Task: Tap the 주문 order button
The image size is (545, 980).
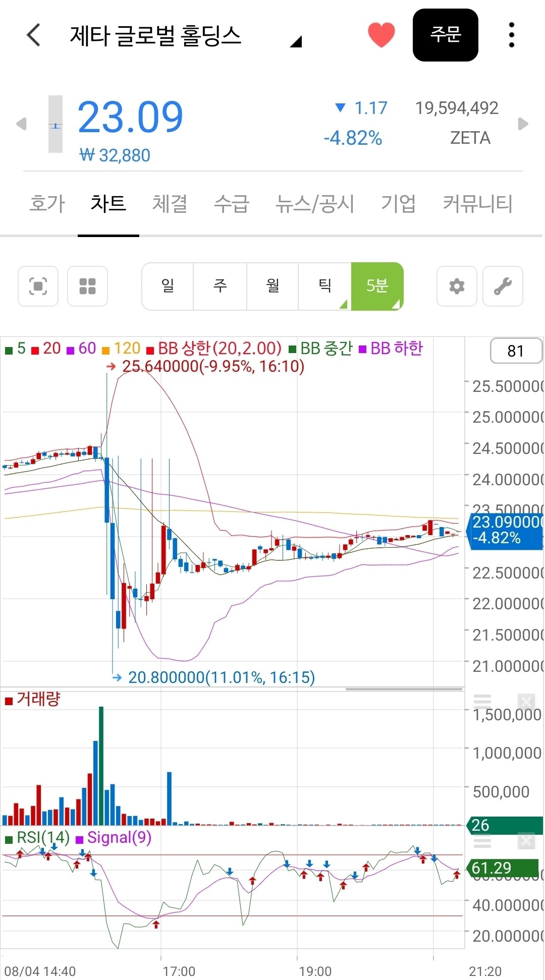Action: [x=446, y=35]
